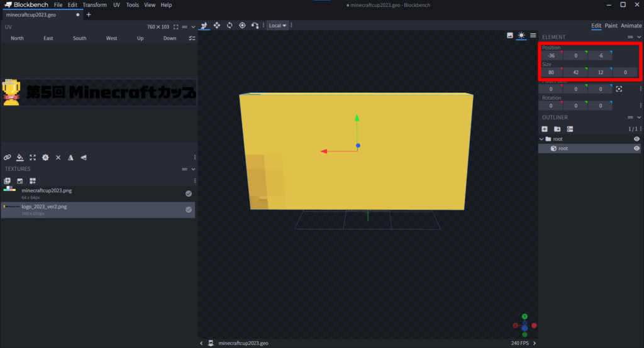Toggle viewport shading sun icon

(521, 36)
